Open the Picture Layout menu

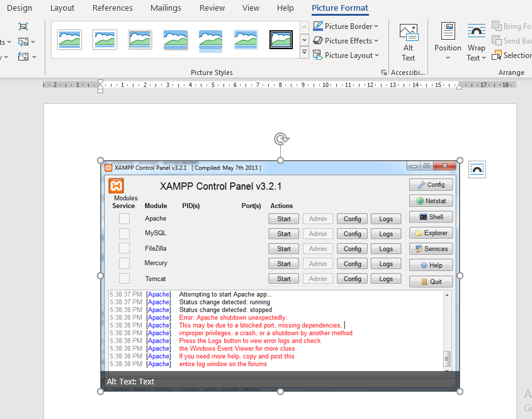pyautogui.click(x=346, y=55)
